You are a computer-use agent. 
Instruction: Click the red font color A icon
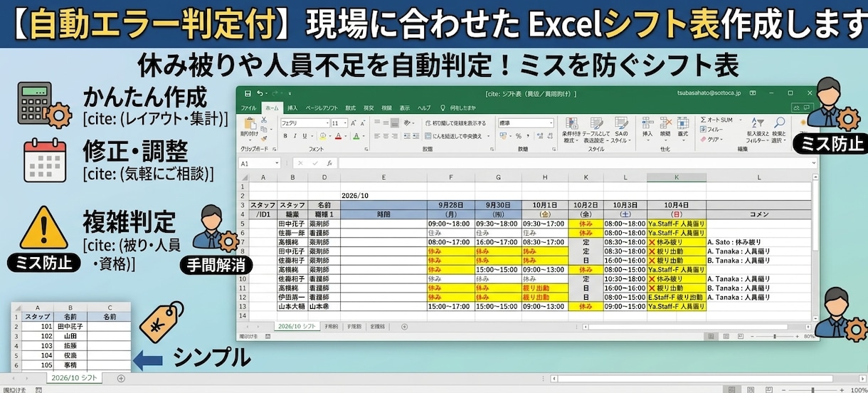339,136
